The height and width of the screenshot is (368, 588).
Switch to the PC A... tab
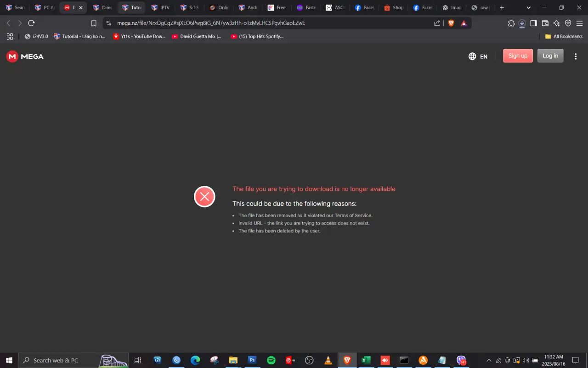pyautogui.click(x=44, y=7)
